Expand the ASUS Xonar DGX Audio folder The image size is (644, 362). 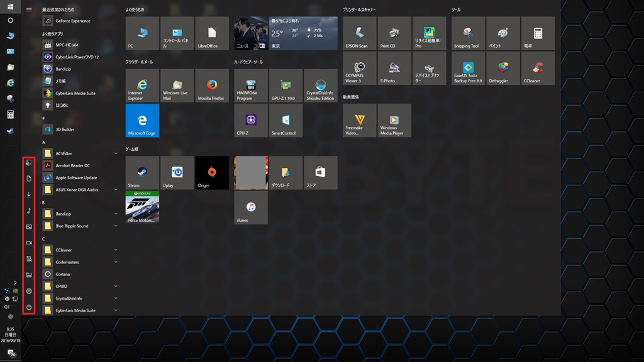[80, 190]
